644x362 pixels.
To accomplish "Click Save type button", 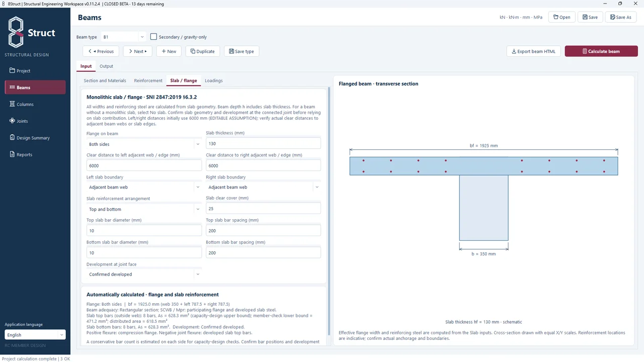I will point(242,51).
